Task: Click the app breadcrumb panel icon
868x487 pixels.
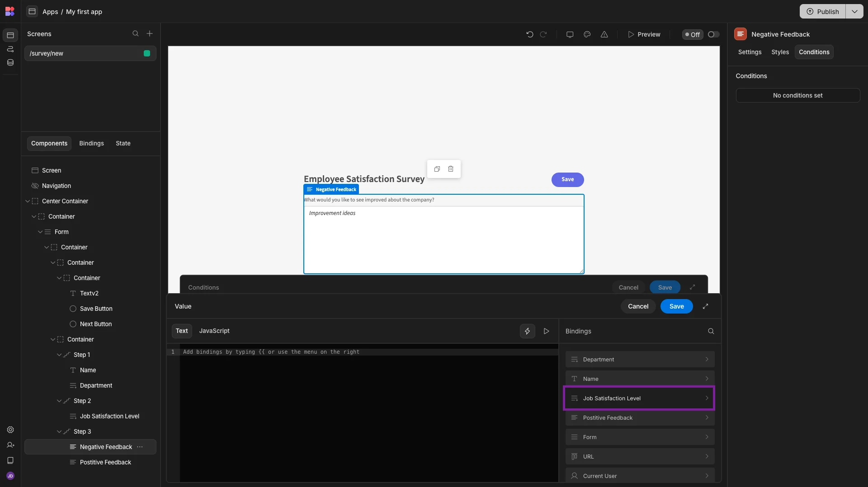Action: click(x=32, y=11)
